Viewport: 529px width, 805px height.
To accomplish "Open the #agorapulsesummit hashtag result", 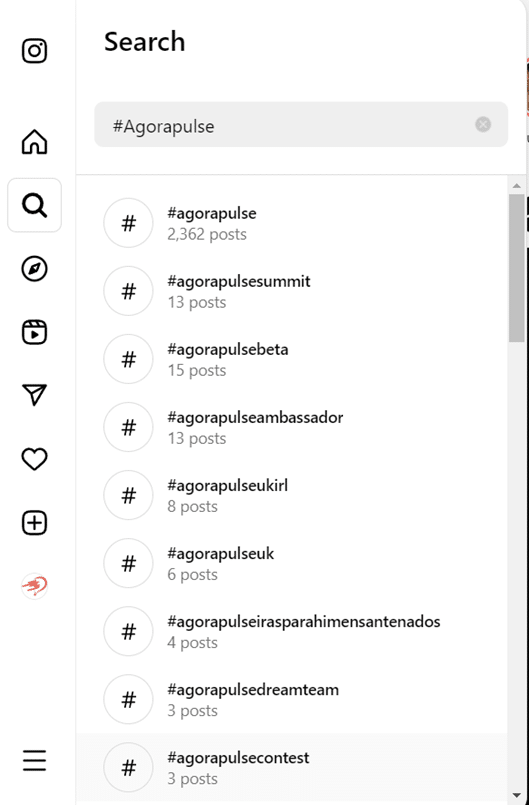I will pos(292,291).
